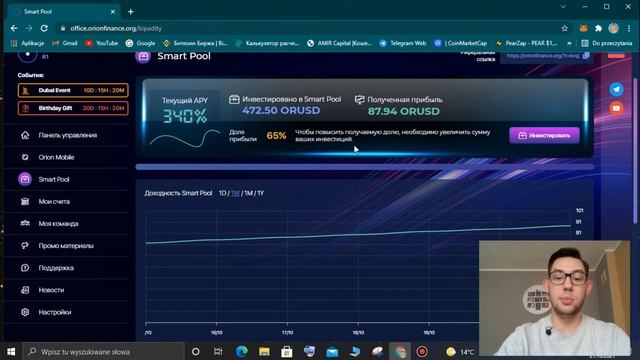Viewport: 640px width, 360px height.
Task: Open the Microsoft Store taskbar icon
Action: (x=287, y=351)
